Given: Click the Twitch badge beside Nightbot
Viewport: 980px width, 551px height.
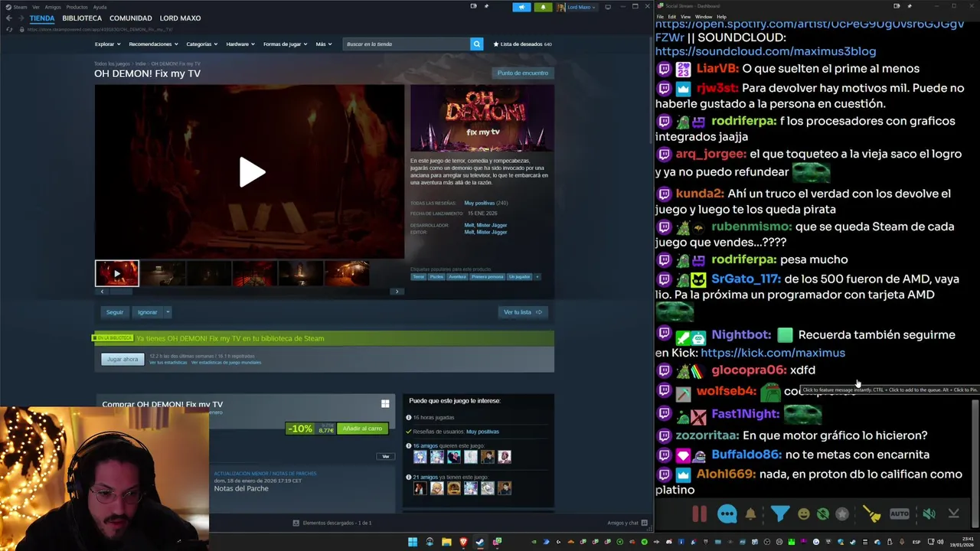Looking at the screenshot, I should click(x=664, y=334).
